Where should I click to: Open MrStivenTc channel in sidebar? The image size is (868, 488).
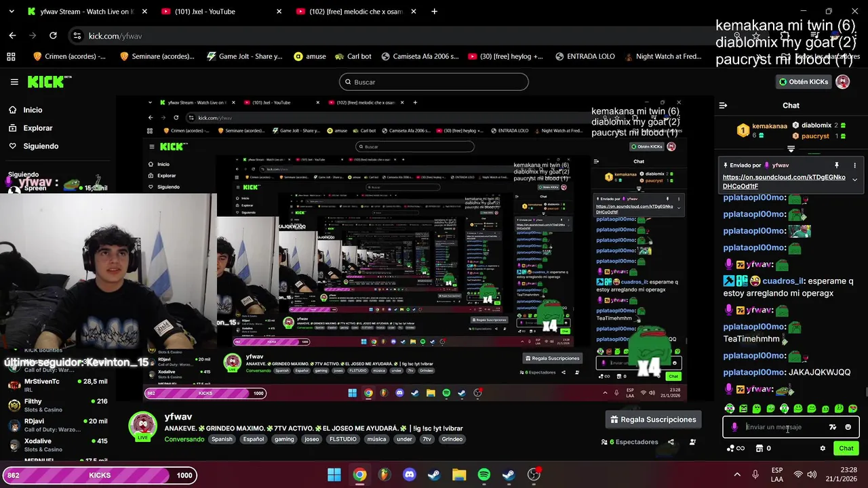click(58, 386)
